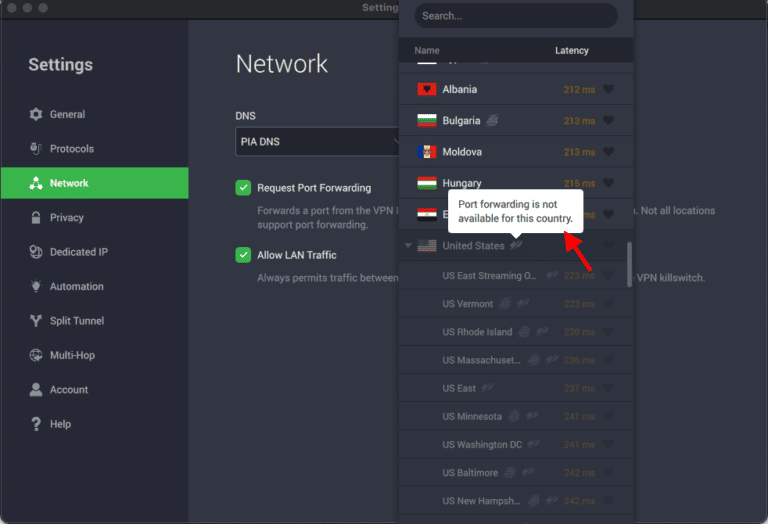Click globe icon beside US Vermont

click(x=504, y=304)
